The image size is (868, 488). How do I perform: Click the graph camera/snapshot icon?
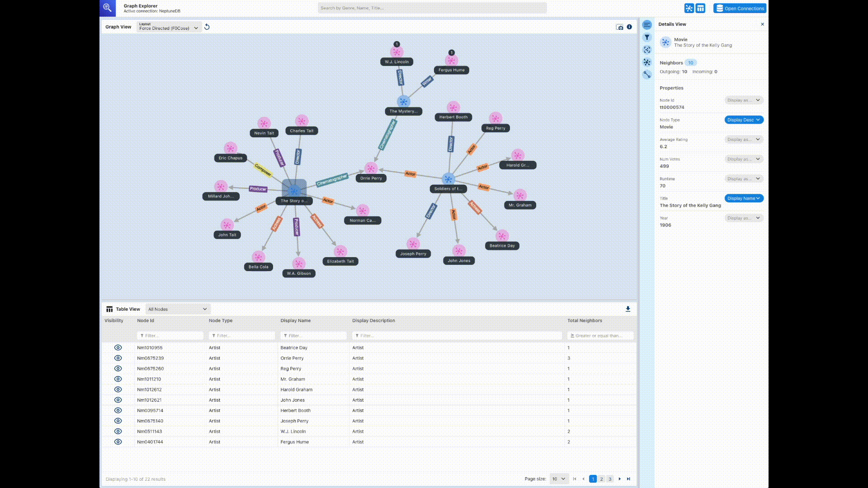pyautogui.click(x=619, y=27)
